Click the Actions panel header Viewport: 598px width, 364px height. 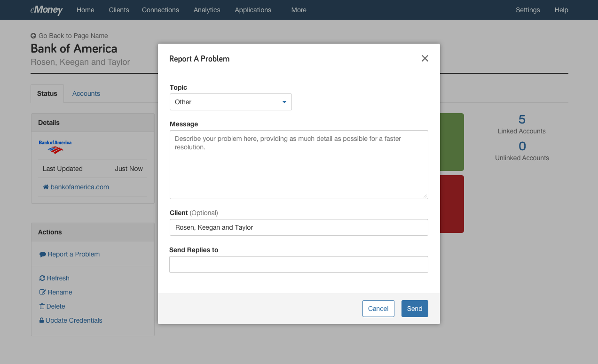point(93,232)
